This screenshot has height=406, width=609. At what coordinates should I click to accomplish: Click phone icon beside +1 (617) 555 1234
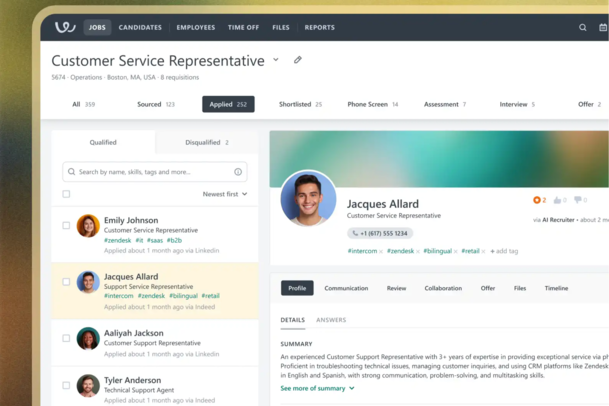(355, 233)
